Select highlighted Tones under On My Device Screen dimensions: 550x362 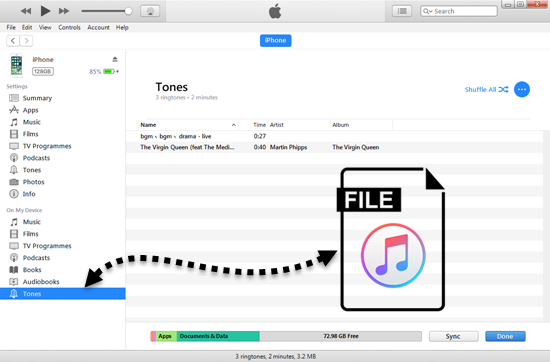tap(62, 294)
